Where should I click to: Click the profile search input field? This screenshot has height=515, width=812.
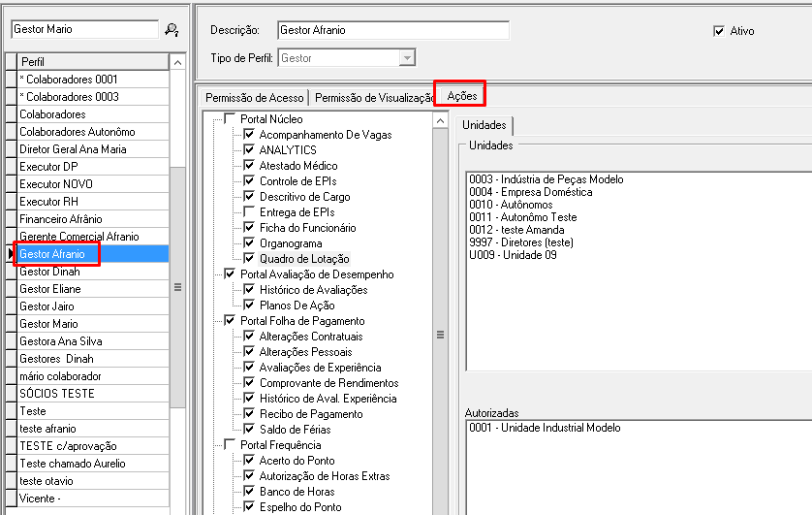pyautogui.click(x=83, y=30)
